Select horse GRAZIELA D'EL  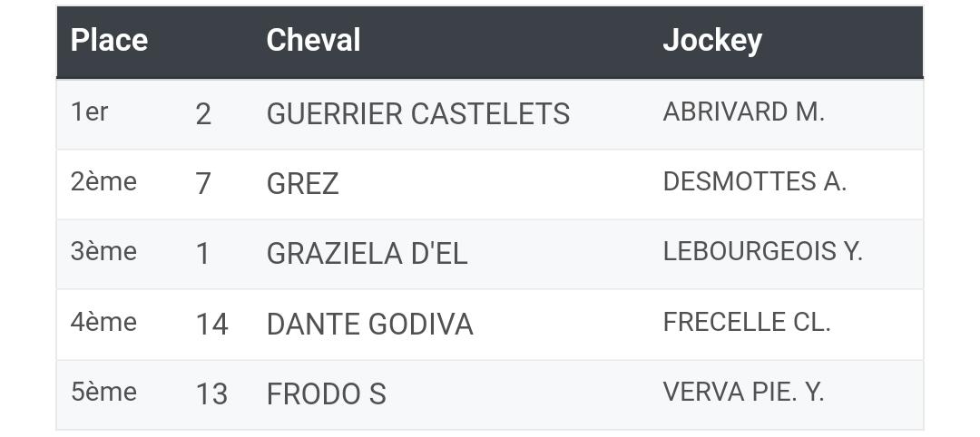pos(367,254)
